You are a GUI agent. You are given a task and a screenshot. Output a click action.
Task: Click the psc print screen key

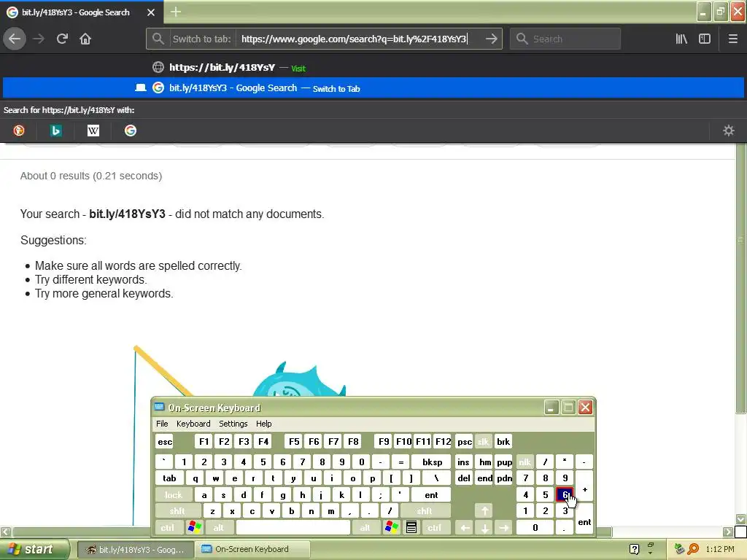pos(465,441)
